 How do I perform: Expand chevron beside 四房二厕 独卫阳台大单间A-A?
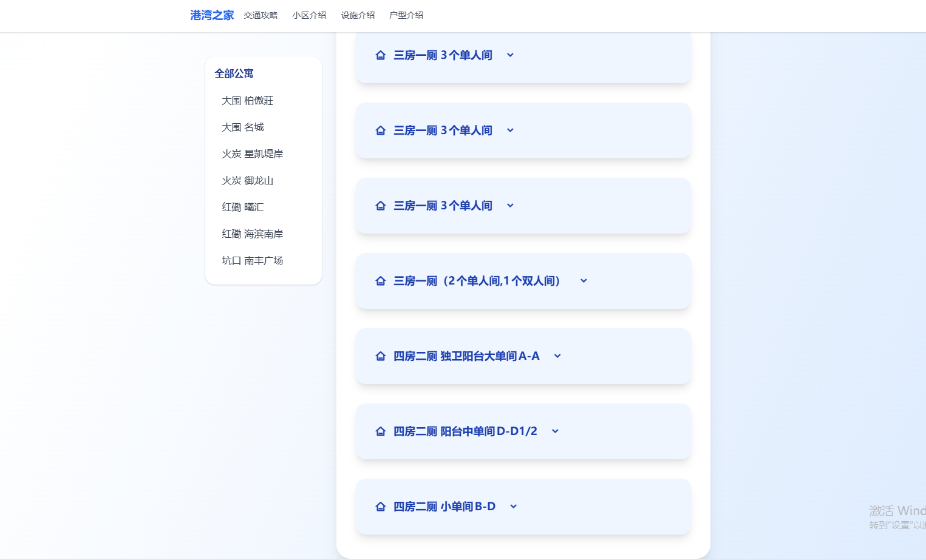(557, 356)
